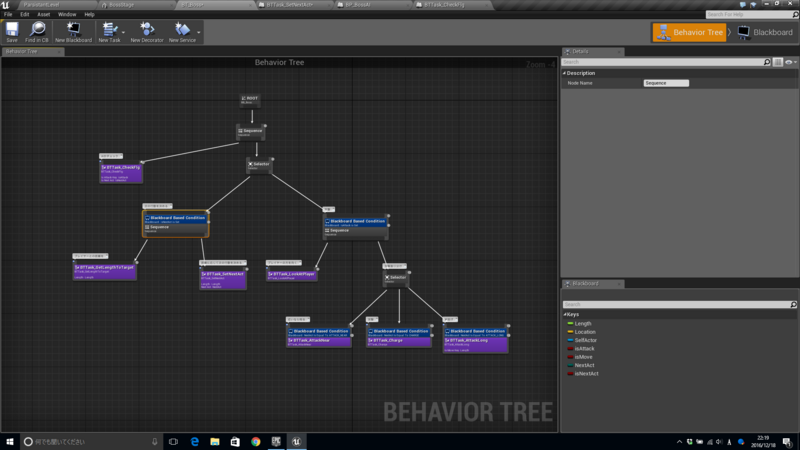This screenshot has height=450, width=800.
Task: Open Task View from the taskbar
Action: (x=173, y=441)
